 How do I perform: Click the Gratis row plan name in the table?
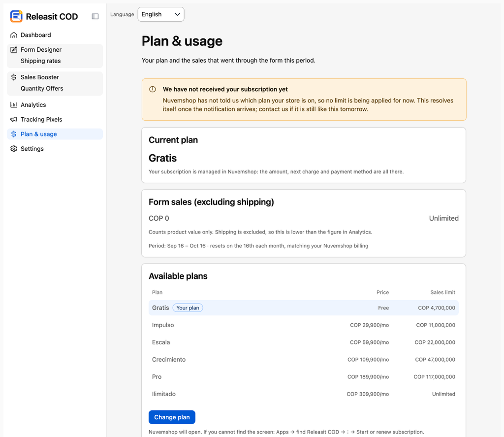click(x=160, y=308)
